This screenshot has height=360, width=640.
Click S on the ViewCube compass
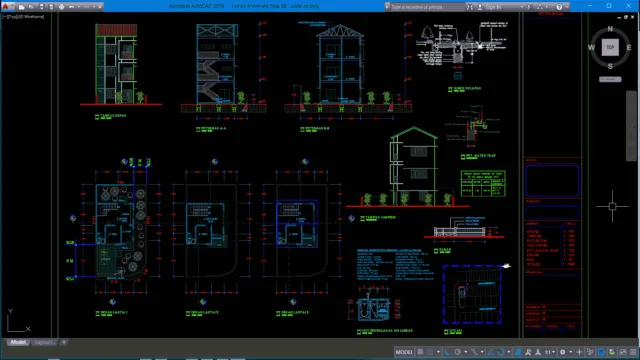610,66
